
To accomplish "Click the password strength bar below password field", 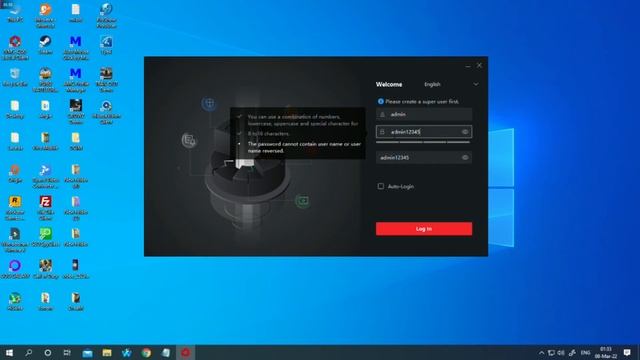I will pyautogui.click(x=423, y=142).
